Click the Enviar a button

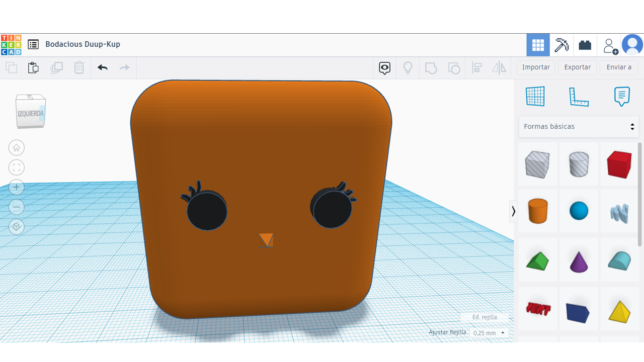click(619, 67)
